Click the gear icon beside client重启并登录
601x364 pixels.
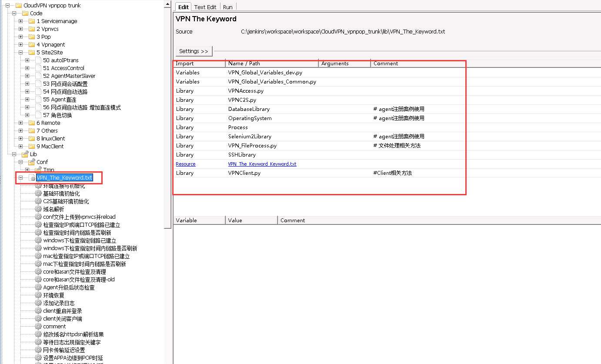(x=38, y=311)
